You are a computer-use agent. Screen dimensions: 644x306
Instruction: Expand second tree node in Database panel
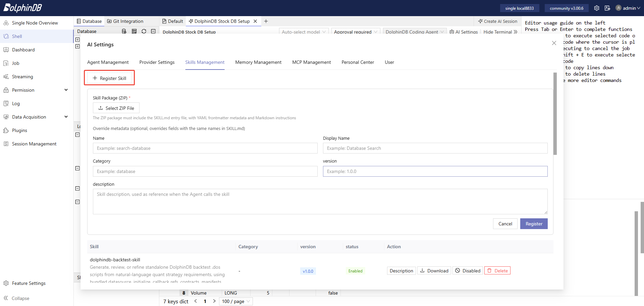point(77,46)
